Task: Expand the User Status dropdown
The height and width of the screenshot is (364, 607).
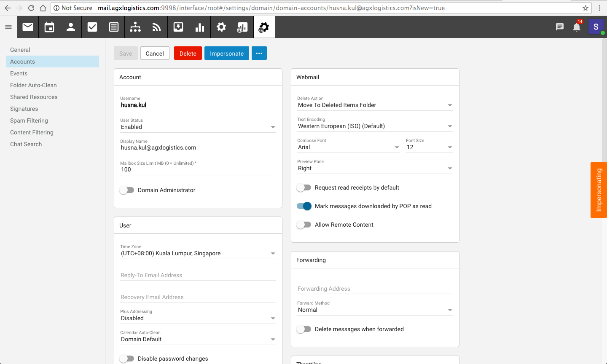Action: [x=198, y=127]
